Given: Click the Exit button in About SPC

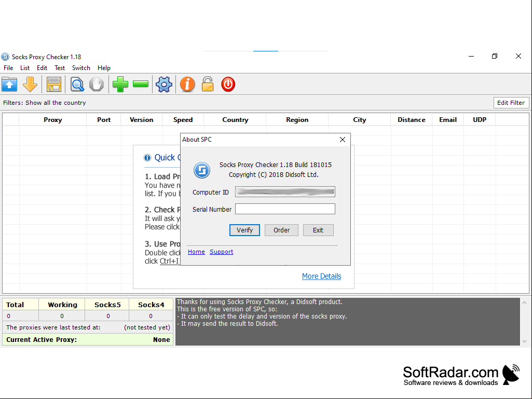Looking at the screenshot, I should click(x=318, y=230).
